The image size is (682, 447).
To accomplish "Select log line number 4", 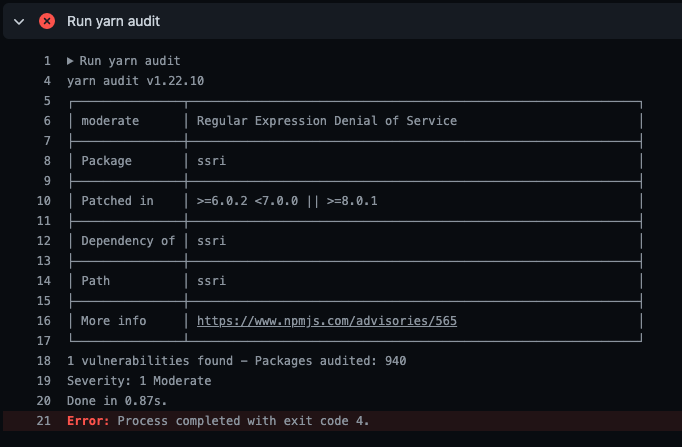I will [x=47, y=81].
